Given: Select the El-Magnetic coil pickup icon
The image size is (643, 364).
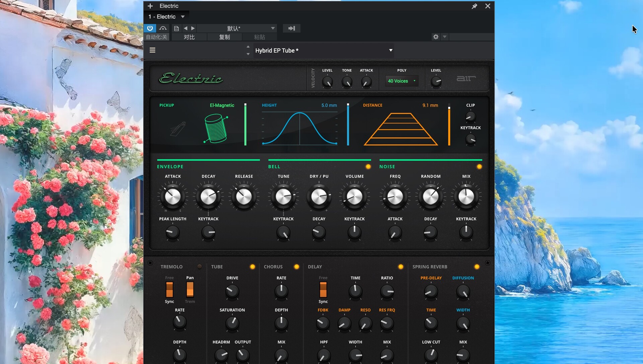Looking at the screenshot, I should 216,129.
